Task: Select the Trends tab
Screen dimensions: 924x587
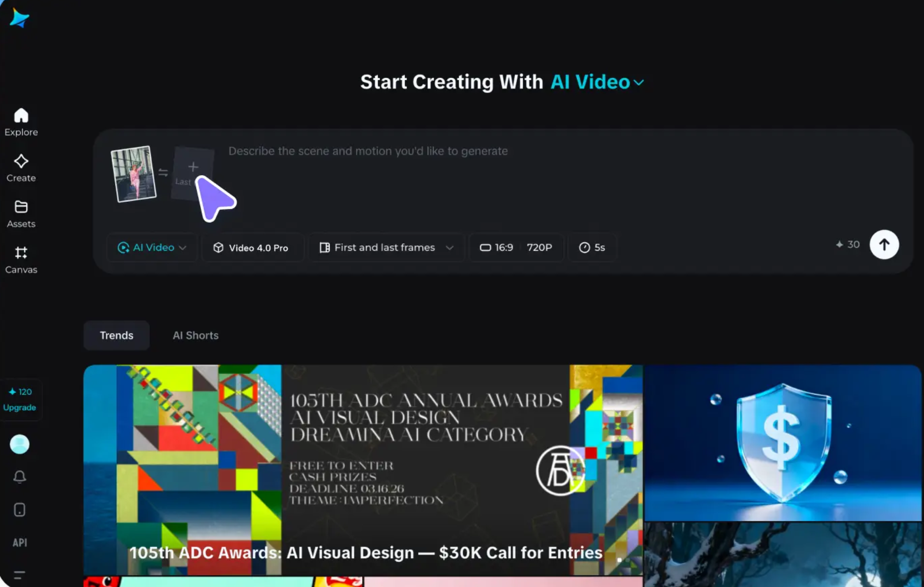Action: point(116,335)
